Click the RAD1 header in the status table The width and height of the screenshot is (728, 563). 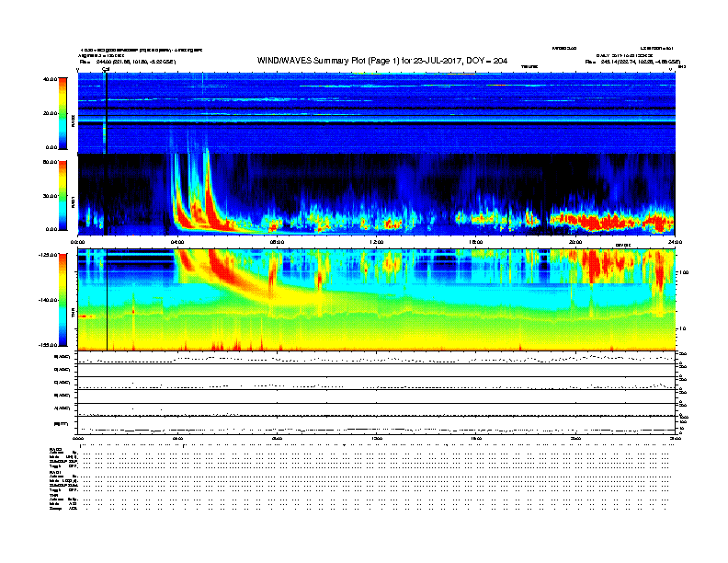pyautogui.click(x=56, y=472)
